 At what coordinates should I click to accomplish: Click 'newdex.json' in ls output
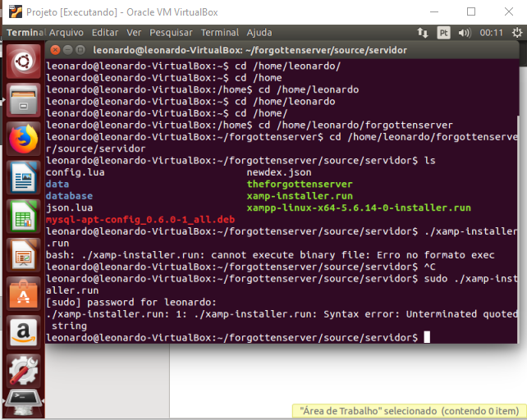[x=279, y=172]
